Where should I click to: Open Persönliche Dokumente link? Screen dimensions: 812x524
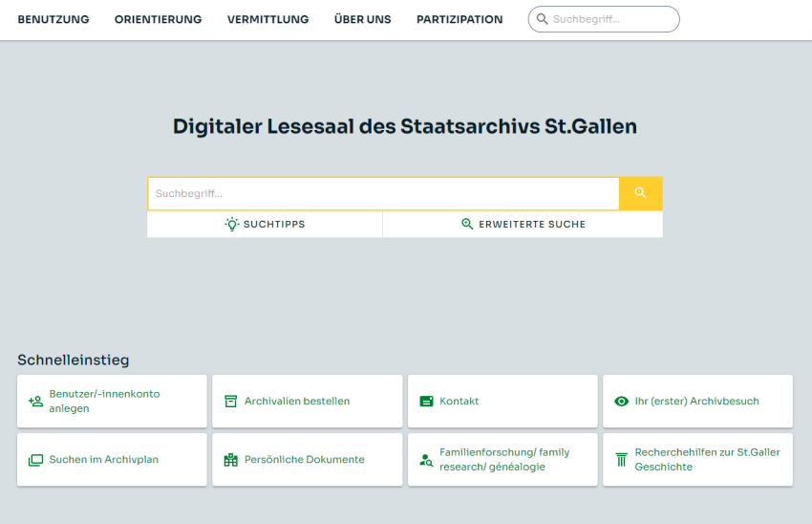click(x=307, y=460)
